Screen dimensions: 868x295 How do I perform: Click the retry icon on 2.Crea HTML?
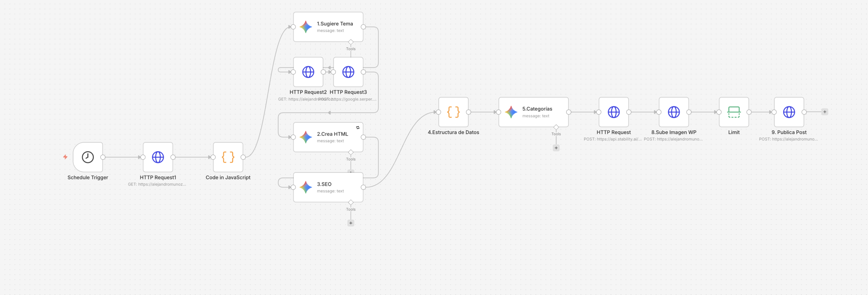tap(358, 127)
